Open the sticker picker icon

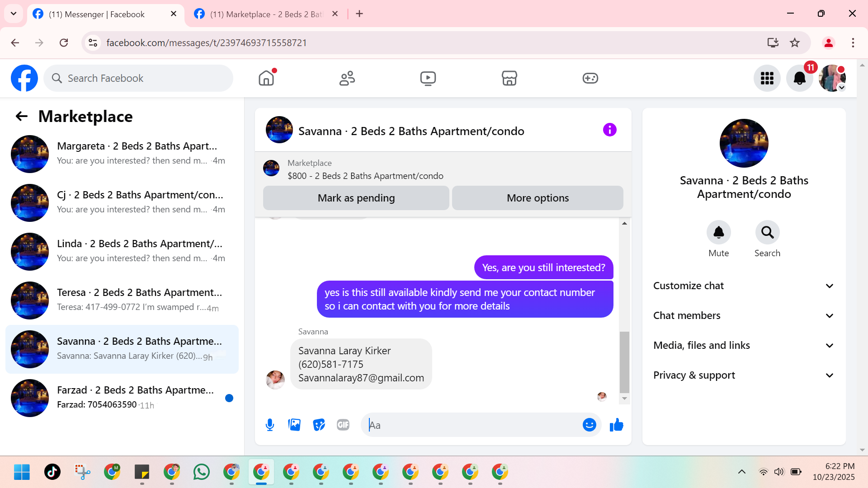(x=319, y=425)
